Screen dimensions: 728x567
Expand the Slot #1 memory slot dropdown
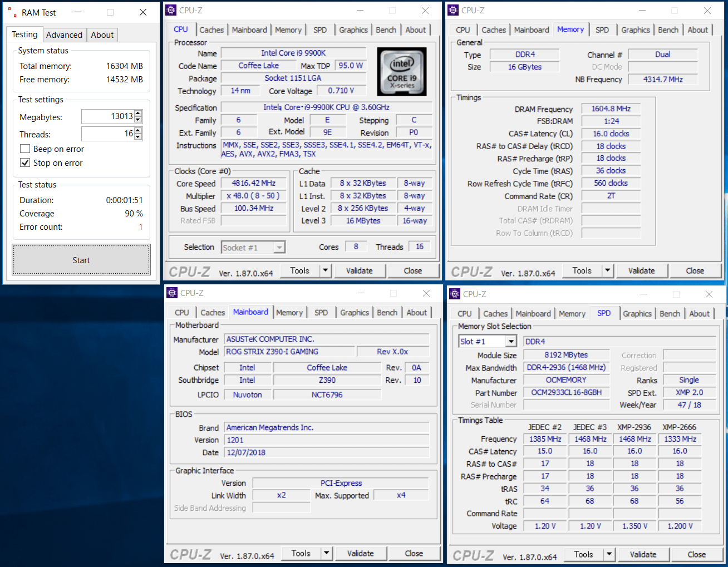(x=511, y=342)
